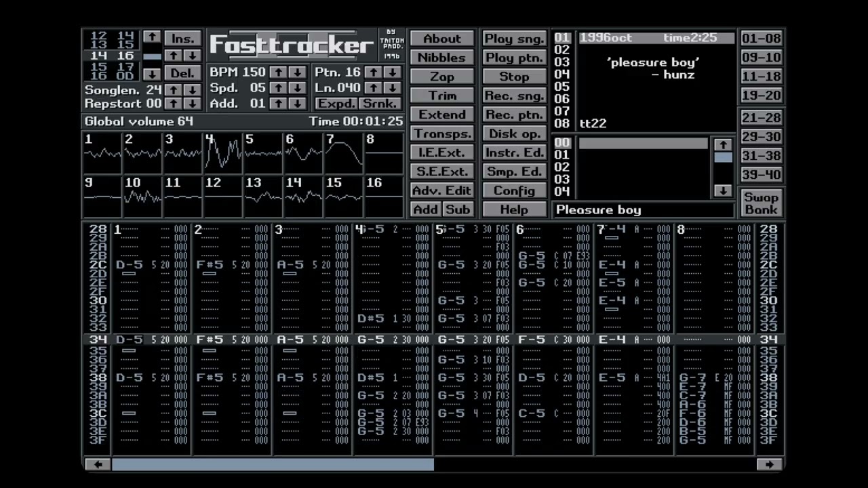Click the Add channels button
The height and width of the screenshot is (488, 868).
tap(426, 209)
